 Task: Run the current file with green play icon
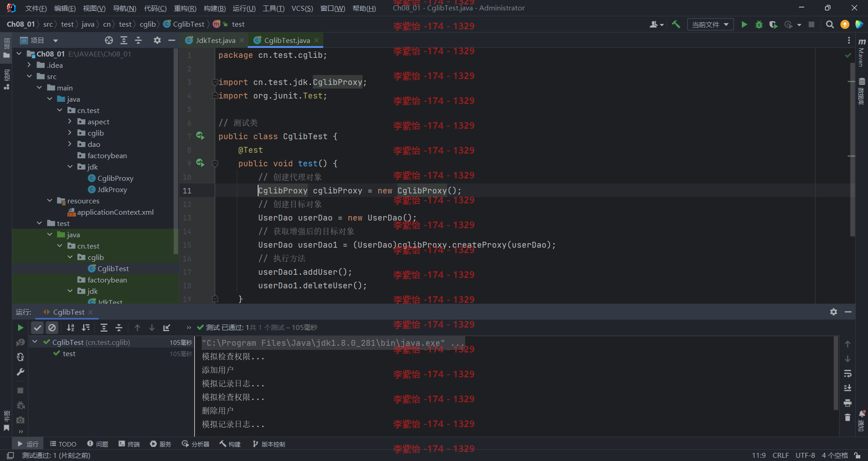pos(744,24)
